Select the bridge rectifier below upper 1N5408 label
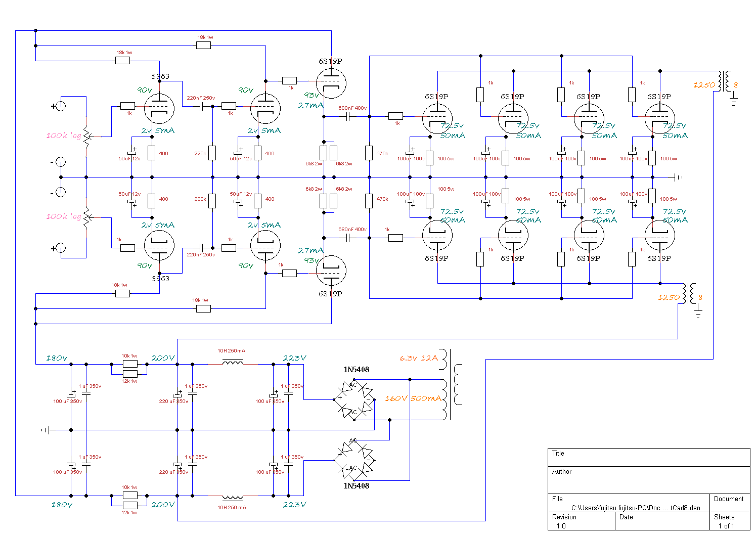756x536 pixels. click(354, 399)
